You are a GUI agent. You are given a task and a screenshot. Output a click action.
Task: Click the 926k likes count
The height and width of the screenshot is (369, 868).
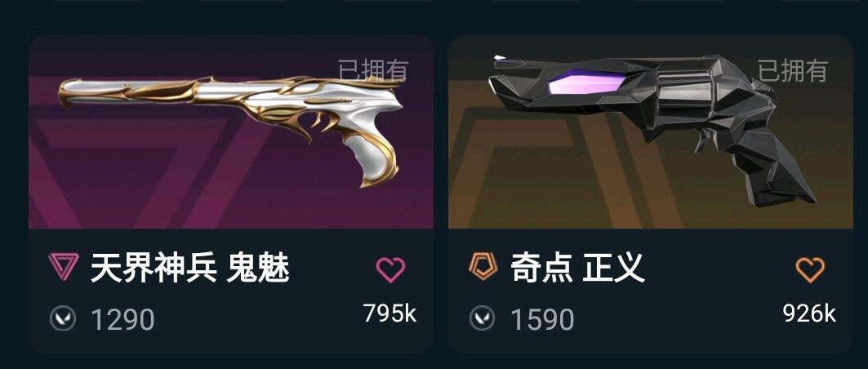coord(809,313)
